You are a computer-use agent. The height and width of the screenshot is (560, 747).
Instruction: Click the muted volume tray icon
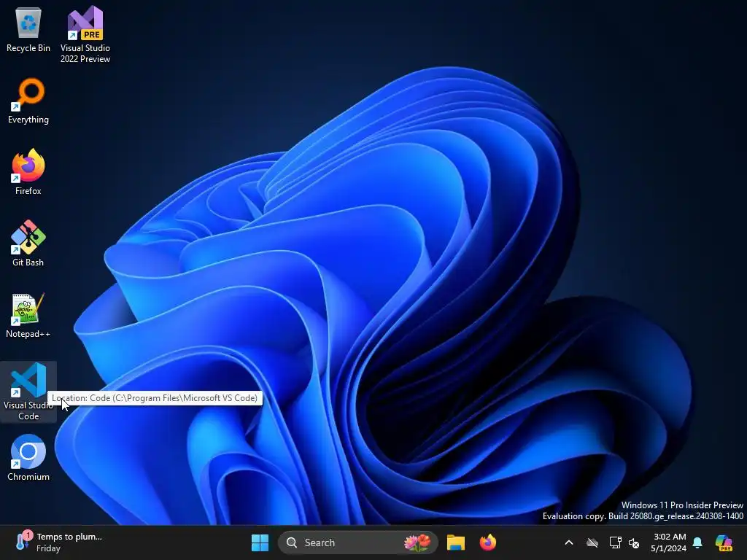(x=634, y=542)
